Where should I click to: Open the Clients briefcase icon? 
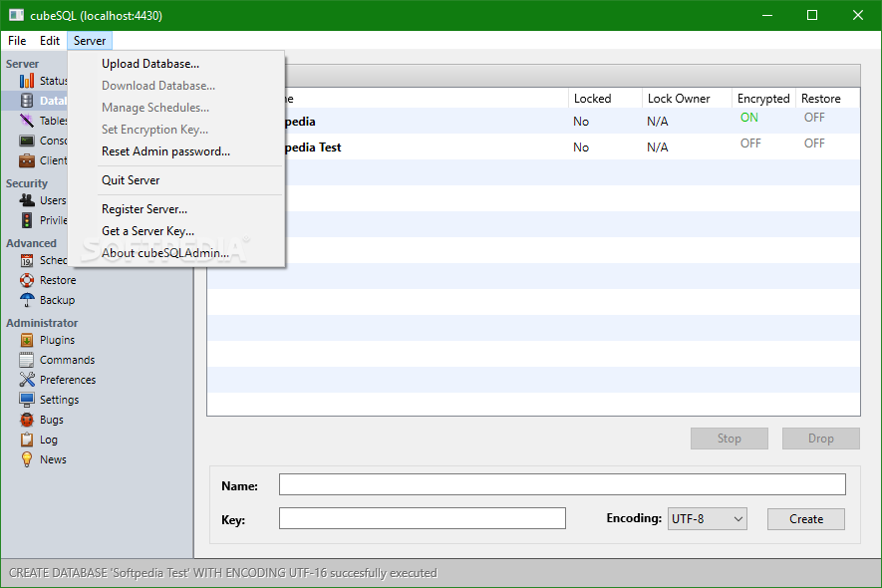27,160
